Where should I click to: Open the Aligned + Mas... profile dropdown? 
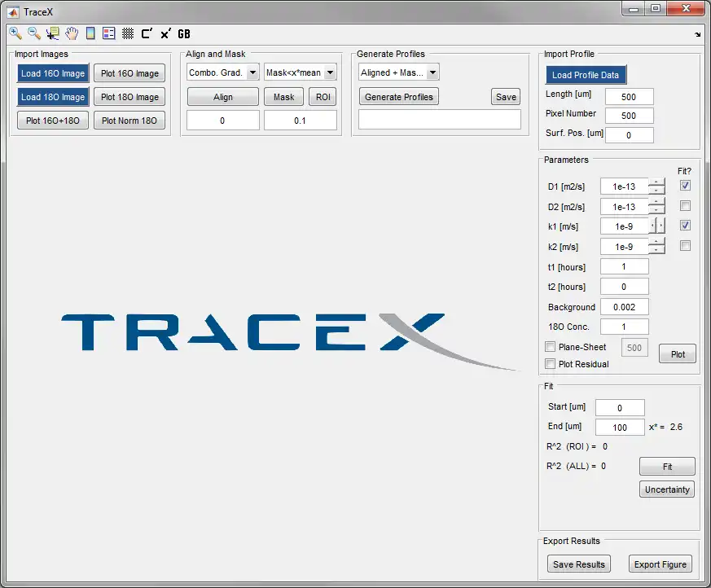coord(399,72)
